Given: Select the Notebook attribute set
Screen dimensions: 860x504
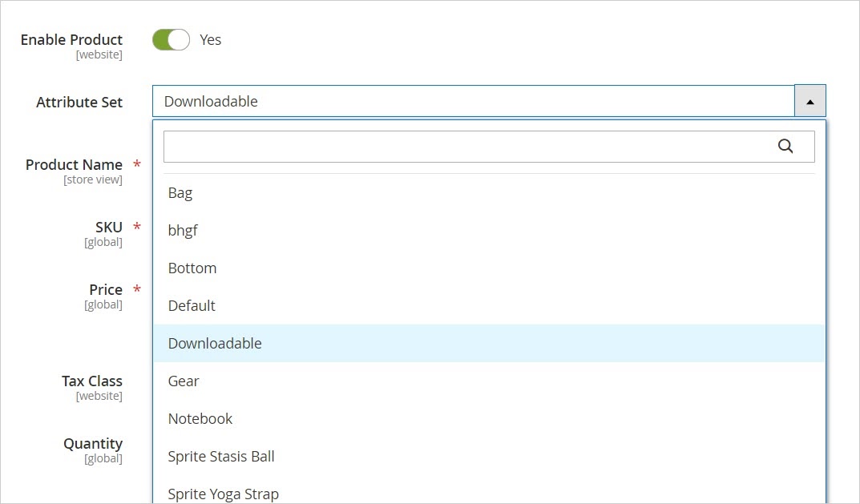Looking at the screenshot, I should click(x=200, y=419).
